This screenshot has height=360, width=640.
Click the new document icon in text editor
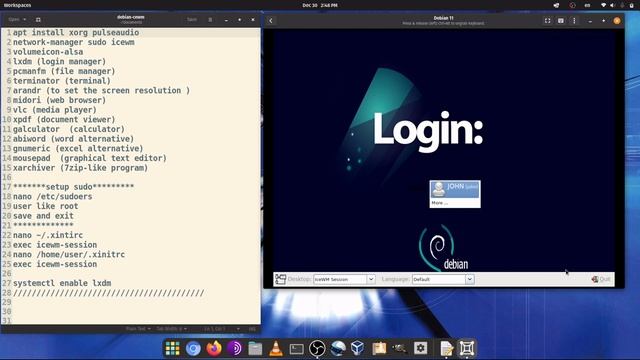tap(38, 20)
